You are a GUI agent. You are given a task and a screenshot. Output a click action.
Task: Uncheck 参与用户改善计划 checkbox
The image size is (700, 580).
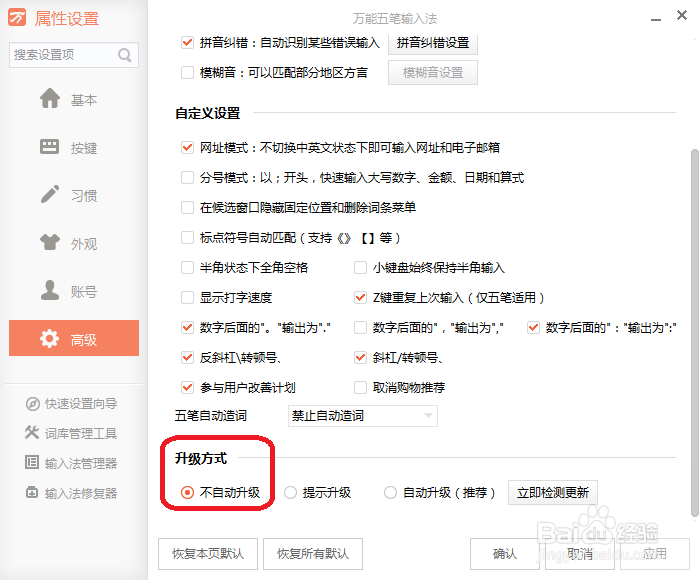pos(188,387)
